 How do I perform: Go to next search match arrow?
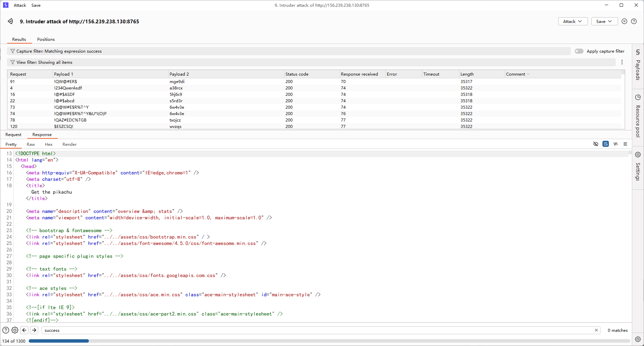(34, 330)
